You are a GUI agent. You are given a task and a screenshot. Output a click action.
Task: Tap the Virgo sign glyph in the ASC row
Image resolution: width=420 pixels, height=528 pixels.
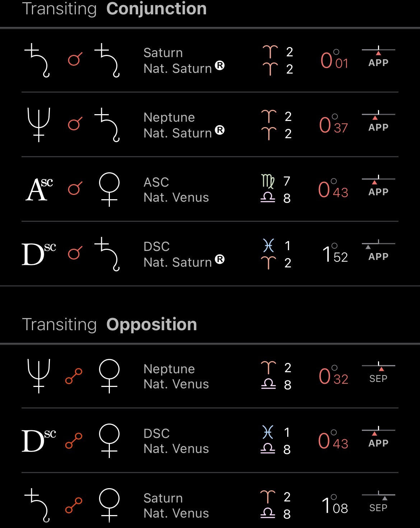coord(269,181)
